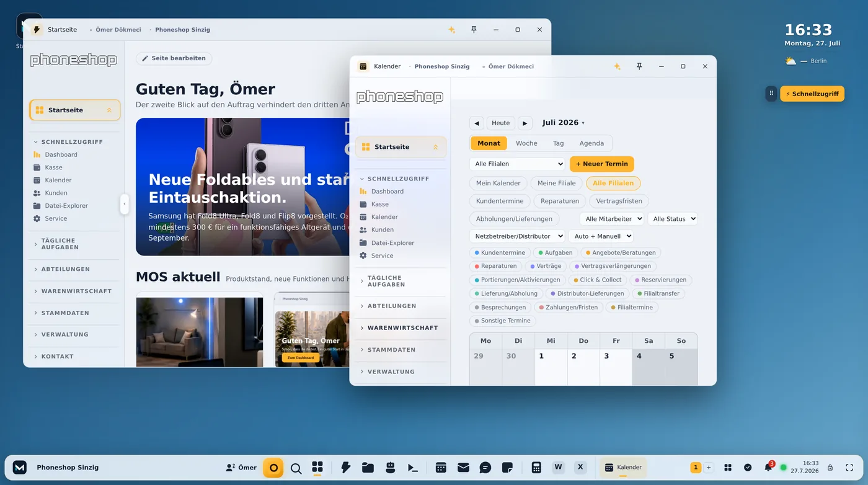The image size is (868, 485).
Task: Open Kasse in the Startseite window sidebar
Action: coord(53,167)
